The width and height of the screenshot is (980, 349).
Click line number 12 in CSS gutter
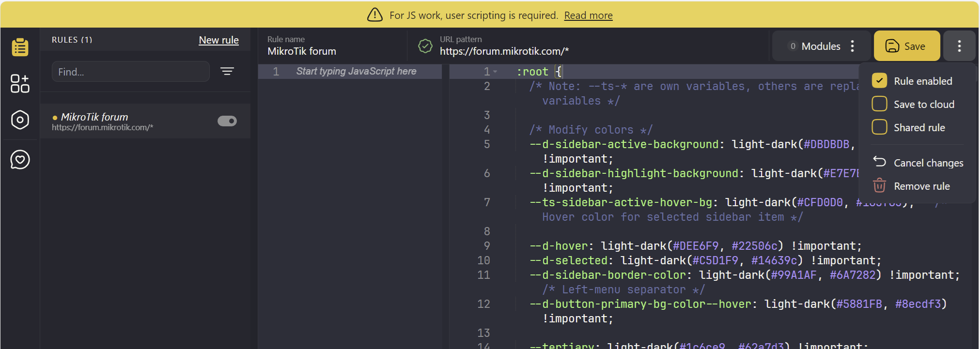483,304
